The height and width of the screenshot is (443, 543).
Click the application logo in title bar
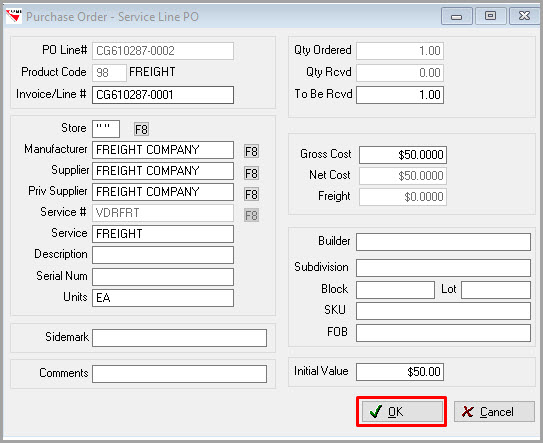coord(14,16)
